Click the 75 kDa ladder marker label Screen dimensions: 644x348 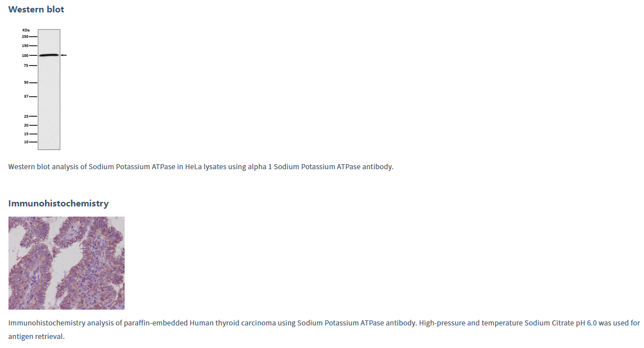tap(26, 65)
